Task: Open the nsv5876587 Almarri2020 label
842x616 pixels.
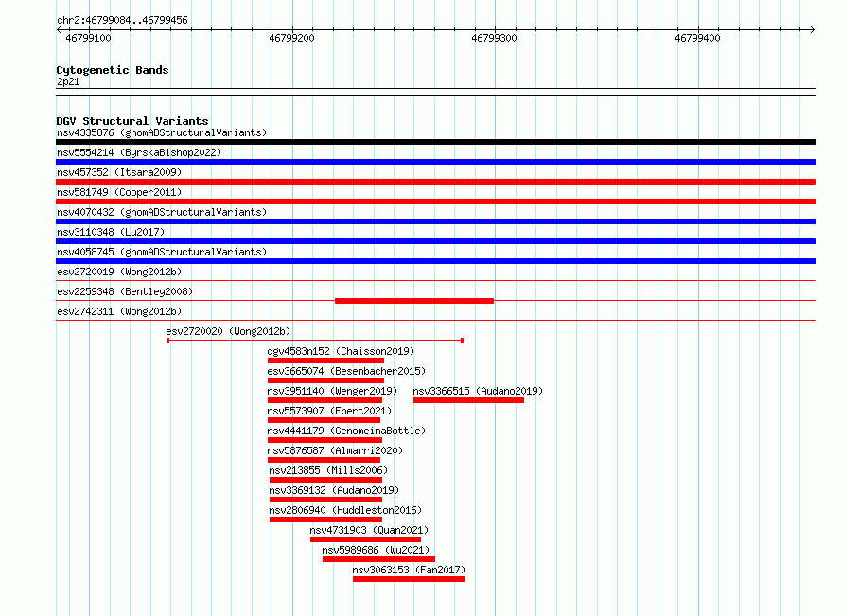Action: [x=335, y=450]
